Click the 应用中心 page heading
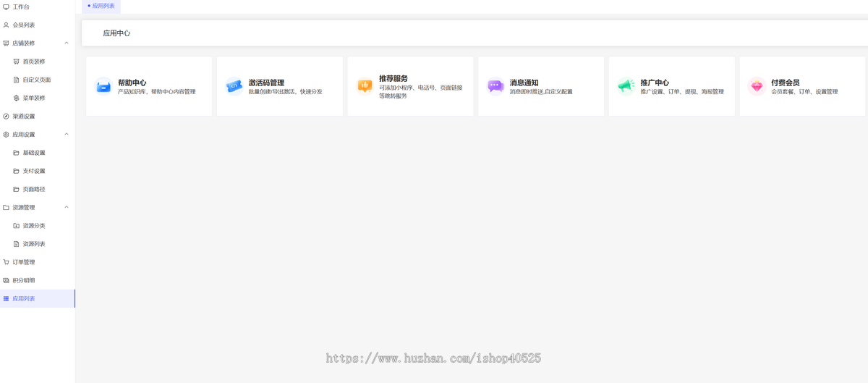868x383 pixels. coord(116,33)
